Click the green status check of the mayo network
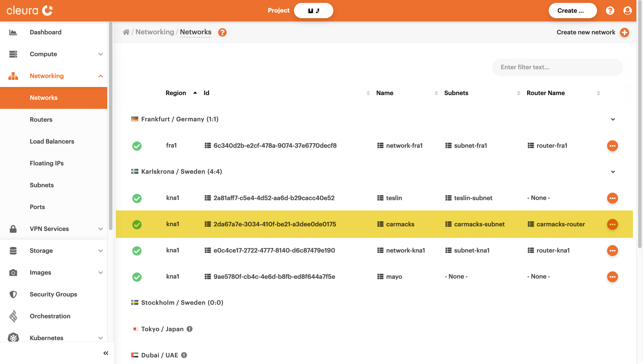 pyautogui.click(x=137, y=277)
